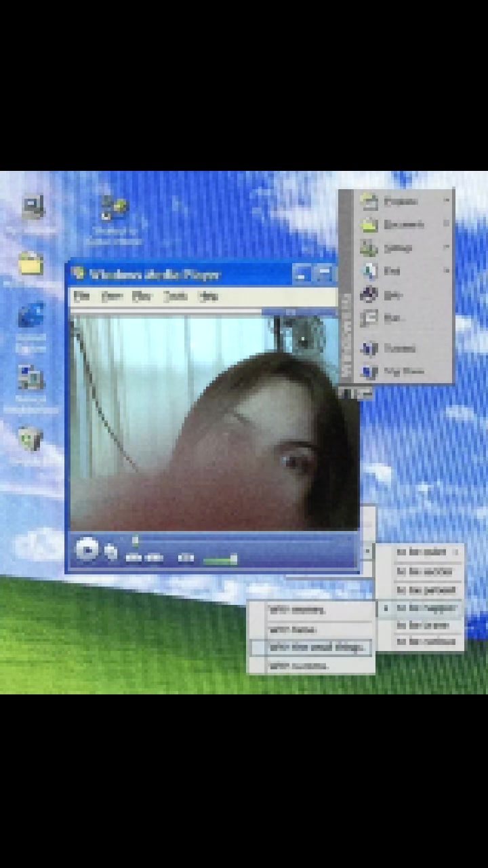Click the Documents folder icon in Start menu

point(369,224)
